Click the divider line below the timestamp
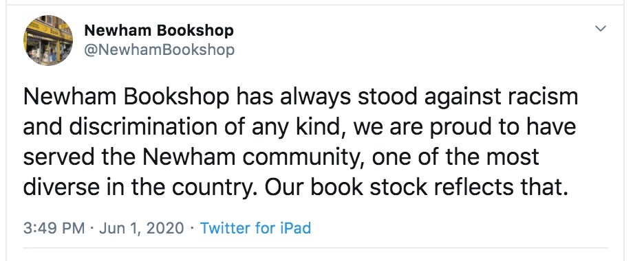Image resolution: width=644 pixels, height=261 pixels. (x=315, y=247)
